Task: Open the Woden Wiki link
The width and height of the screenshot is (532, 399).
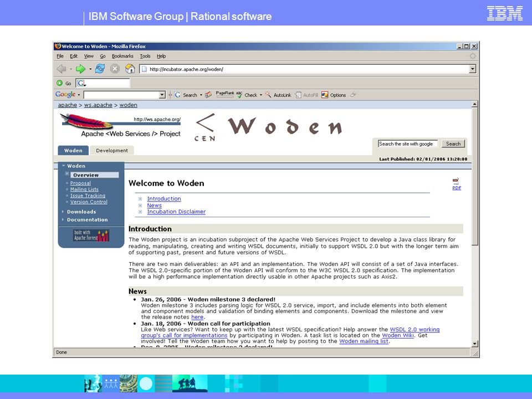Action: click(398, 335)
